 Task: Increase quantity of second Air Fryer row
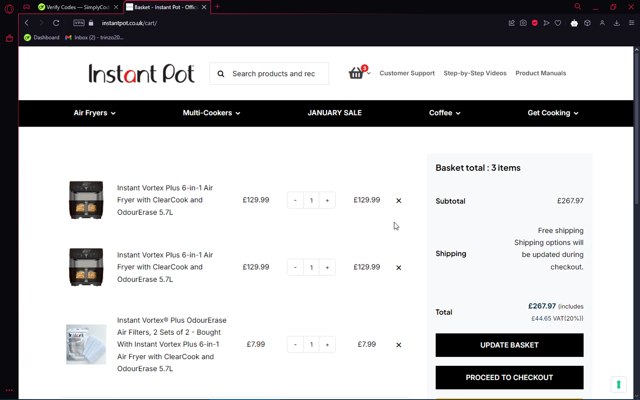[327, 267]
